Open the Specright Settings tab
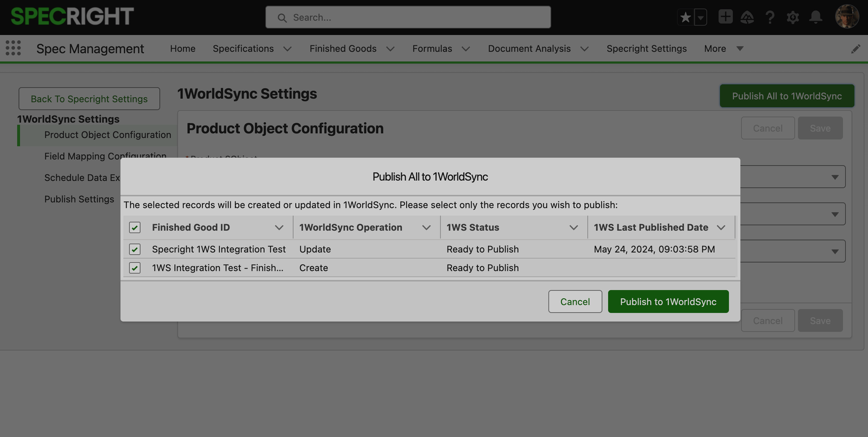The image size is (868, 437). pos(647,48)
